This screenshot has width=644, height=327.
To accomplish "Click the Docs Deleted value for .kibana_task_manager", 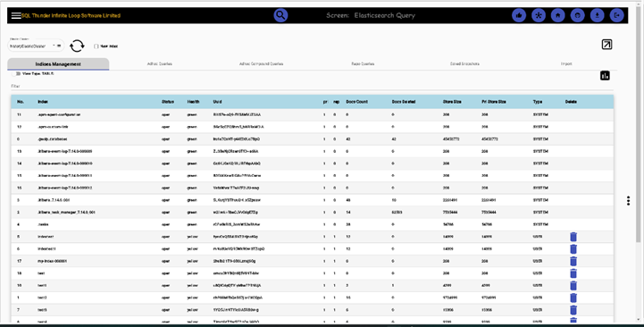I will [x=397, y=213].
